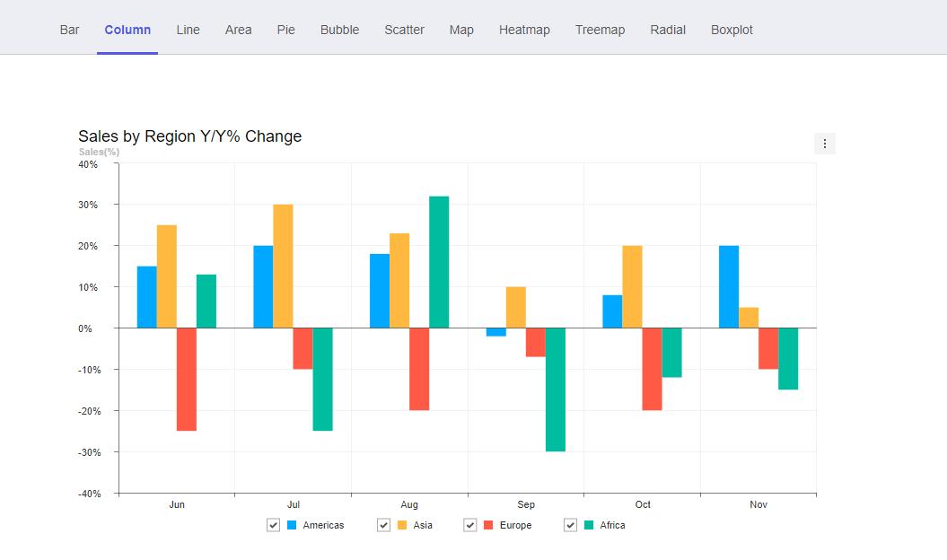This screenshot has height=560, width=947.
Task: Open the Treemap tab
Action: (x=600, y=30)
